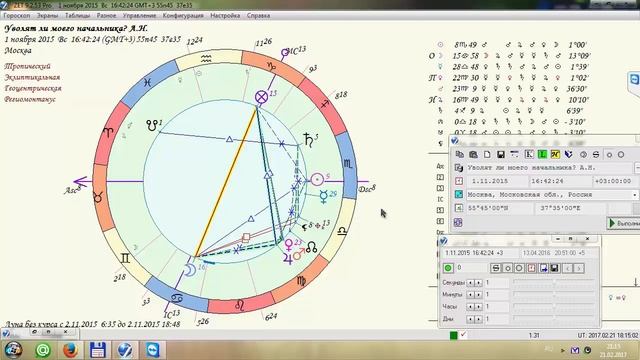Image resolution: width=640 pixels, height=360 pixels.
Task: Increase Минуты with its right arrow
Action: pyautogui.click(x=478, y=294)
